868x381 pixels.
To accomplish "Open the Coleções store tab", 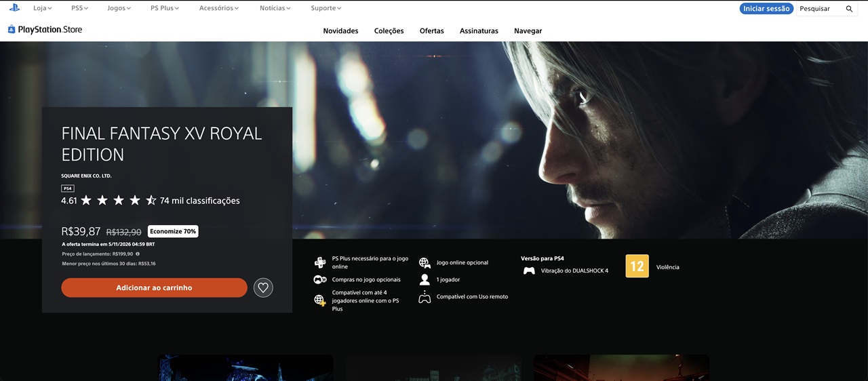I will (x=389, y=31).
